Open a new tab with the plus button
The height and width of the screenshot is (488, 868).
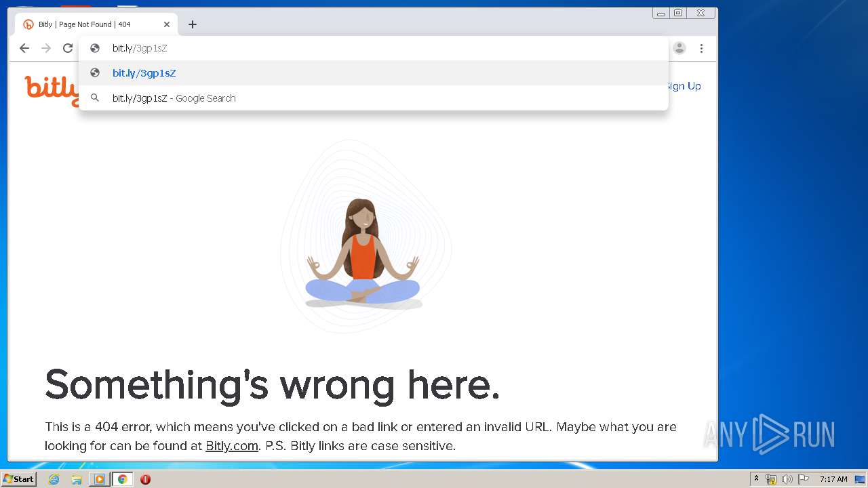pos(193,24)
